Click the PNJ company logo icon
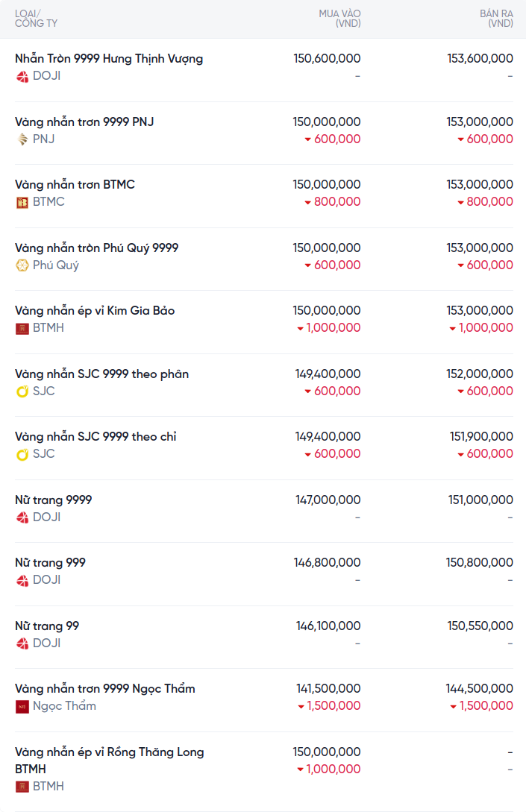The height and width of the screenshot is (812, 526). pos(22,139)
